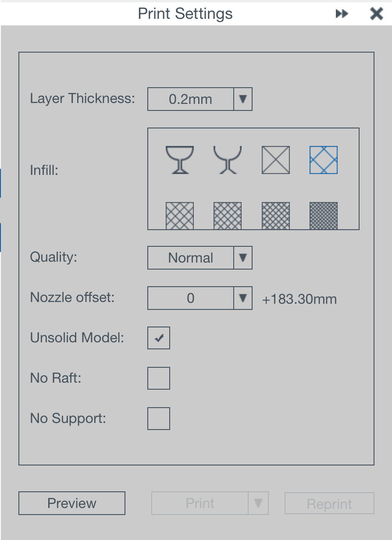
Task: Click the Preview button
Action: coord(72,503)
